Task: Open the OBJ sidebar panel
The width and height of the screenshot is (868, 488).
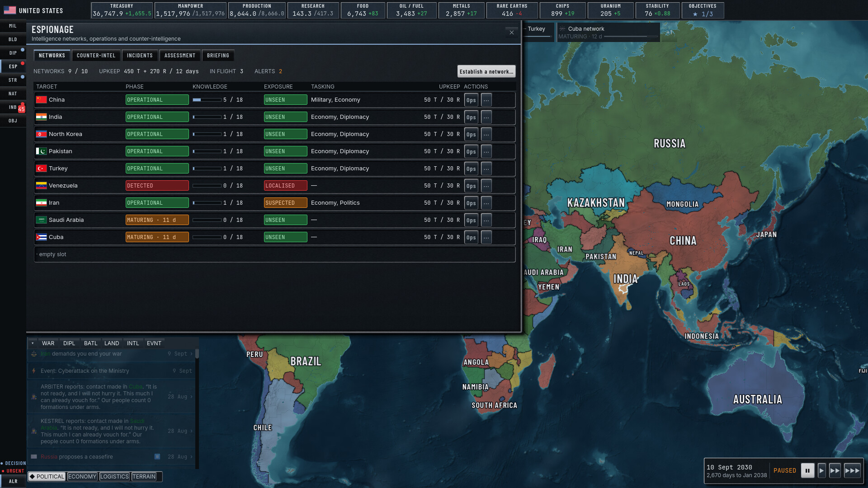Action: pos(13,121)
